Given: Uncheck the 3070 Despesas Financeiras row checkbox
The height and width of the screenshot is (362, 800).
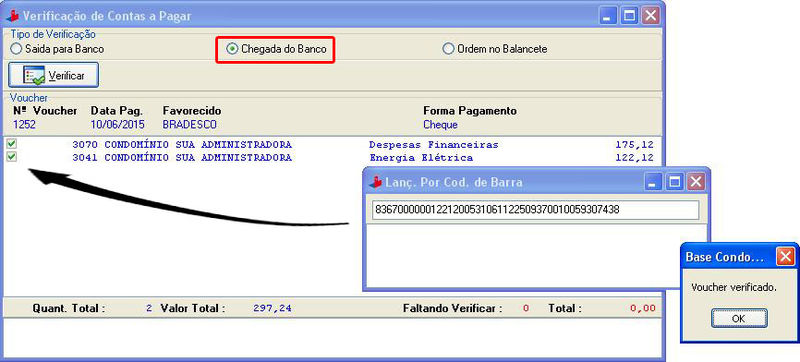Looking at the screenshot, I should click(11, 144).
